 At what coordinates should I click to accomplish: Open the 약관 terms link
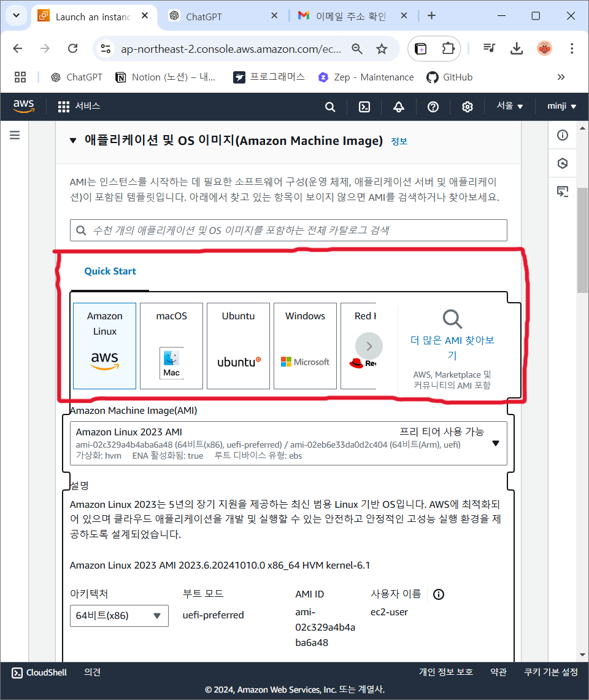click(x=498, y=672)
